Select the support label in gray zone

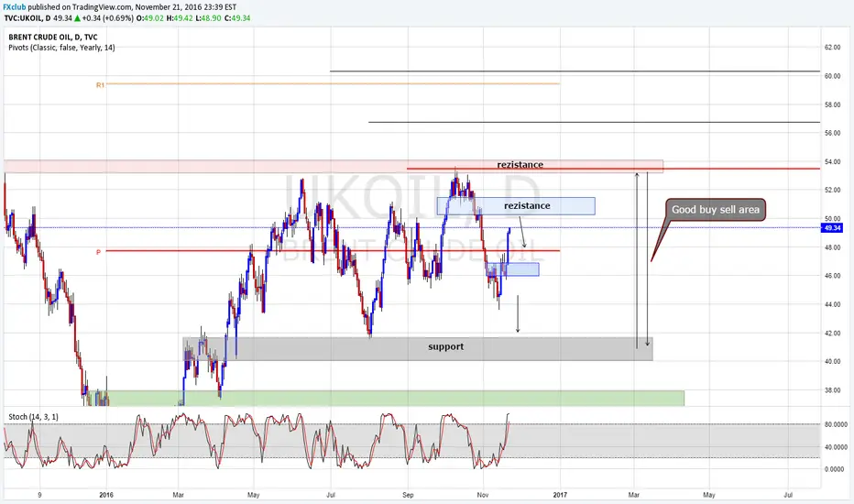click(x=445, y=346)
